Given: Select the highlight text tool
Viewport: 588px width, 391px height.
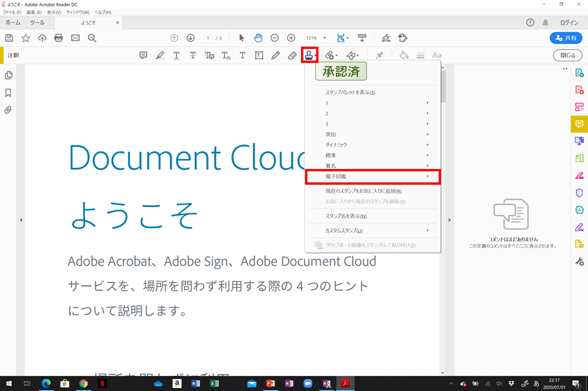Looking at the screenshot, I should click(160, 55).
